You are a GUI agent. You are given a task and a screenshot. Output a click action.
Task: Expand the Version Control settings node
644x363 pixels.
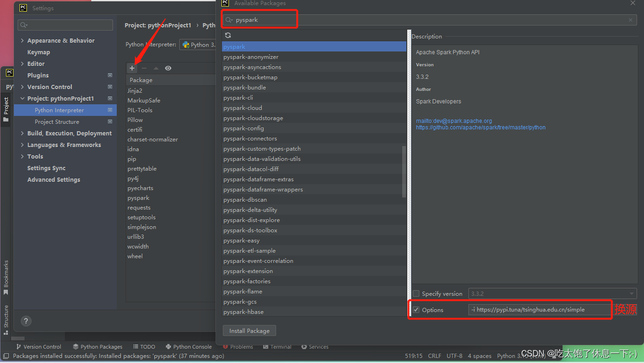coord(22,87)
